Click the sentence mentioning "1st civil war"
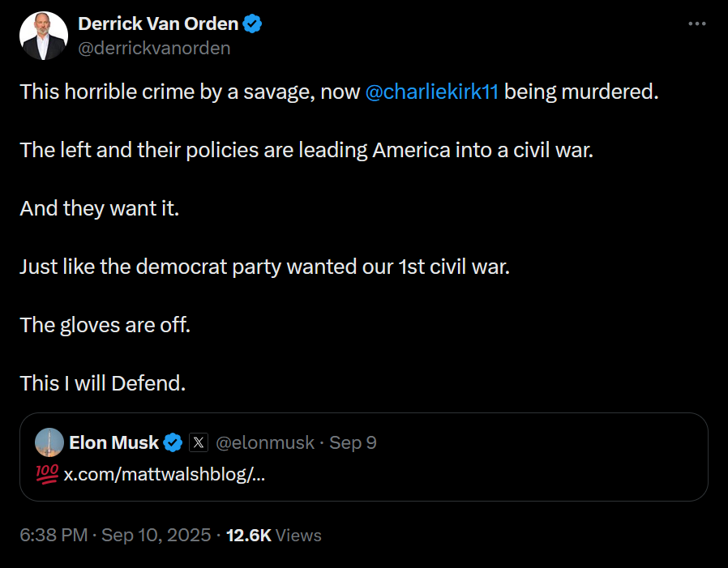Screen dimensions: 728x568 [x=264, y=267]
